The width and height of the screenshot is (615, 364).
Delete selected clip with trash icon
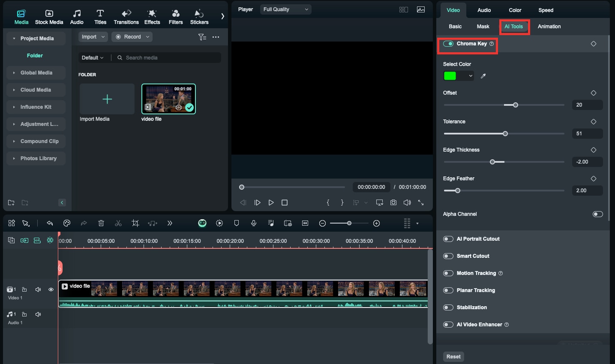[101, 223]
